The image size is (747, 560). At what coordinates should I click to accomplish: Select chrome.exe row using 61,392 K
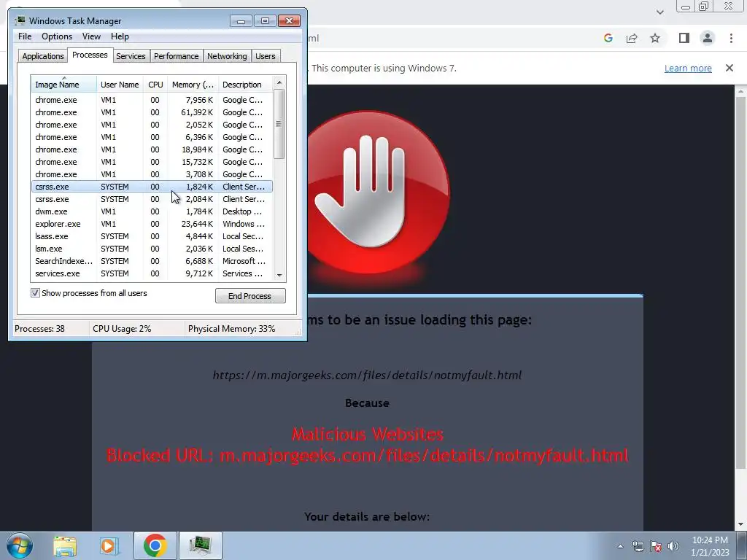point(152,112)
